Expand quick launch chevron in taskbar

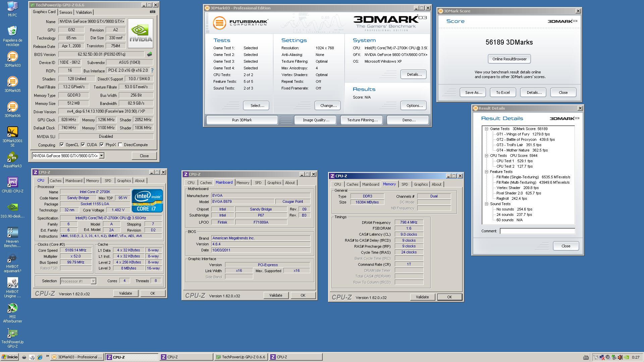47,356
